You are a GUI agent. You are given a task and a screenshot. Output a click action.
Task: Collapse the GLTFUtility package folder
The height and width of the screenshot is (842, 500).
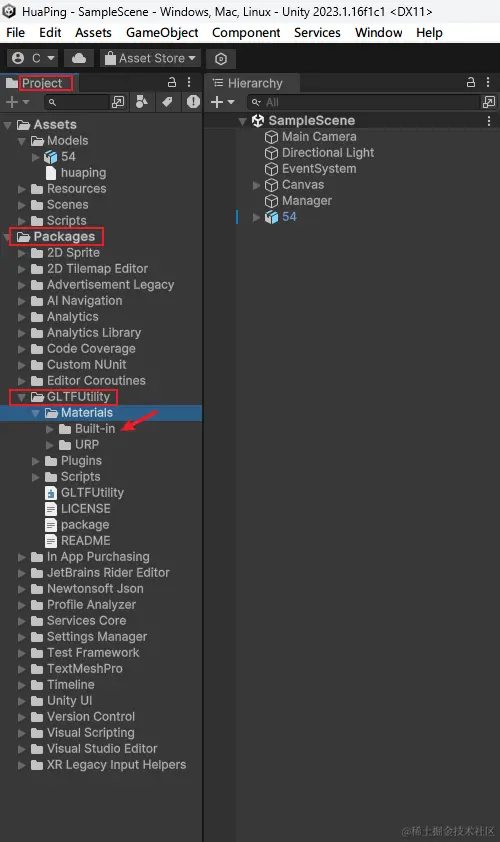coord(22,397)
